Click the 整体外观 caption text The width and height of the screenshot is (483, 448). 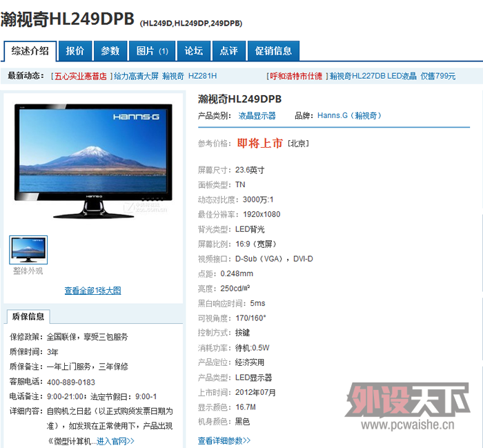pos(28,271)
